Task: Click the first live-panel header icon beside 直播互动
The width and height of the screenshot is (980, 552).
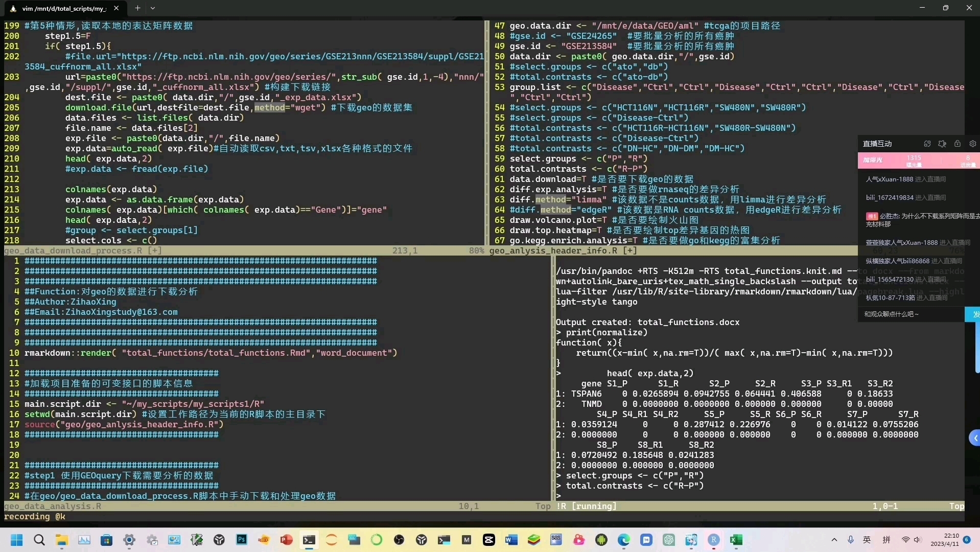Action: pos(927,144)
